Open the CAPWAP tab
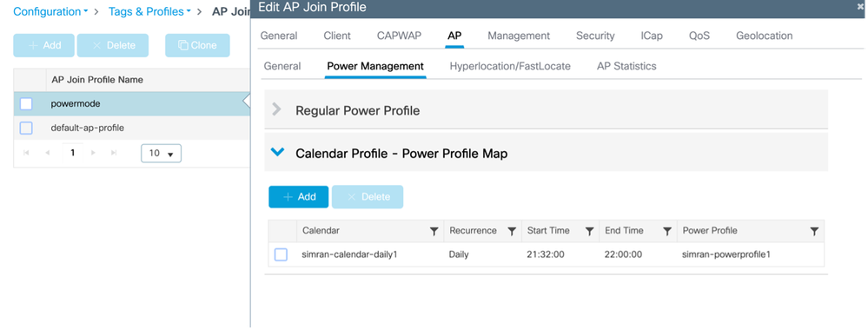The height and width of the screenshot is (329, 868). (x=399, y=36)
